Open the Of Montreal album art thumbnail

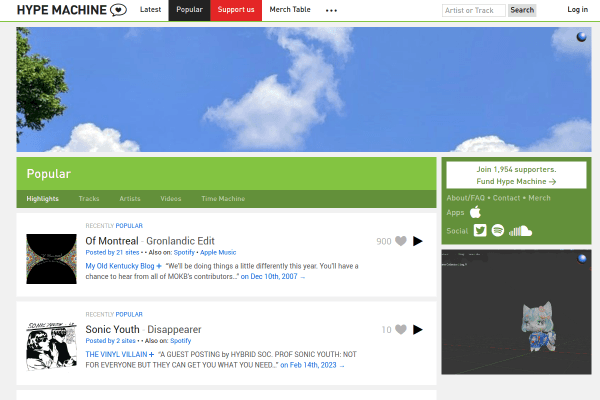(x=51, y=259)
